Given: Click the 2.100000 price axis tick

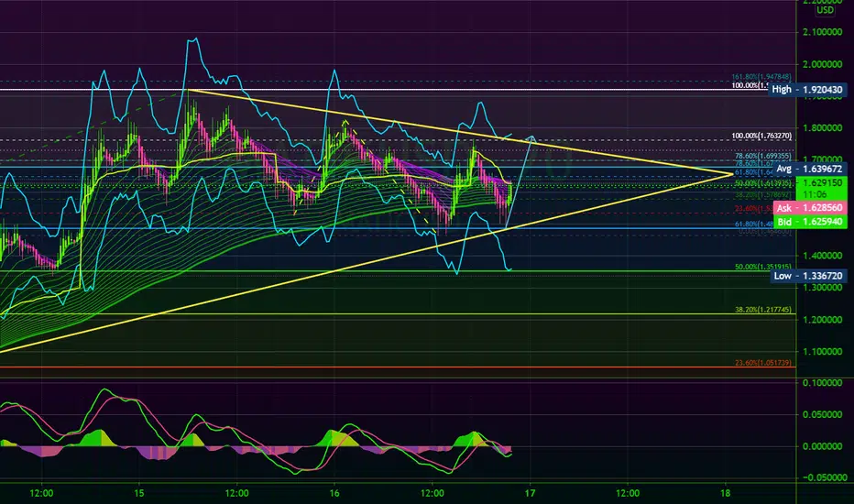Looking at the screenshot, I should 823,32.
